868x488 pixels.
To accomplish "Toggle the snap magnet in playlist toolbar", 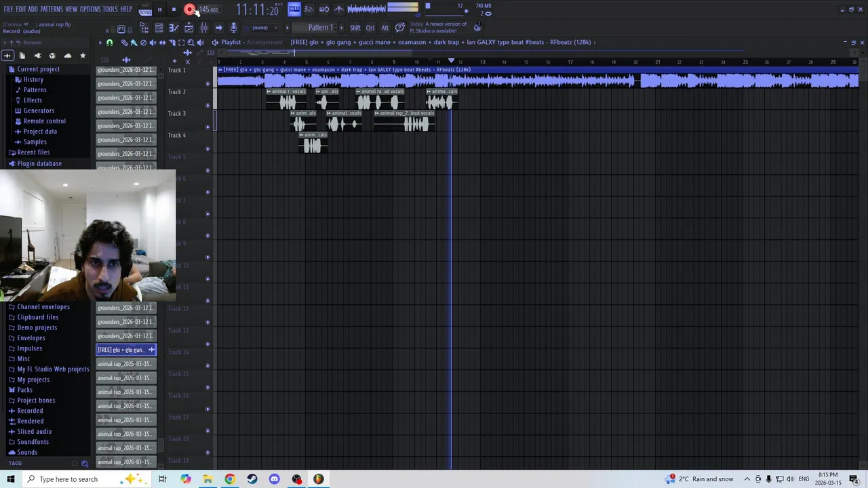I will click(x=109, y=43).
